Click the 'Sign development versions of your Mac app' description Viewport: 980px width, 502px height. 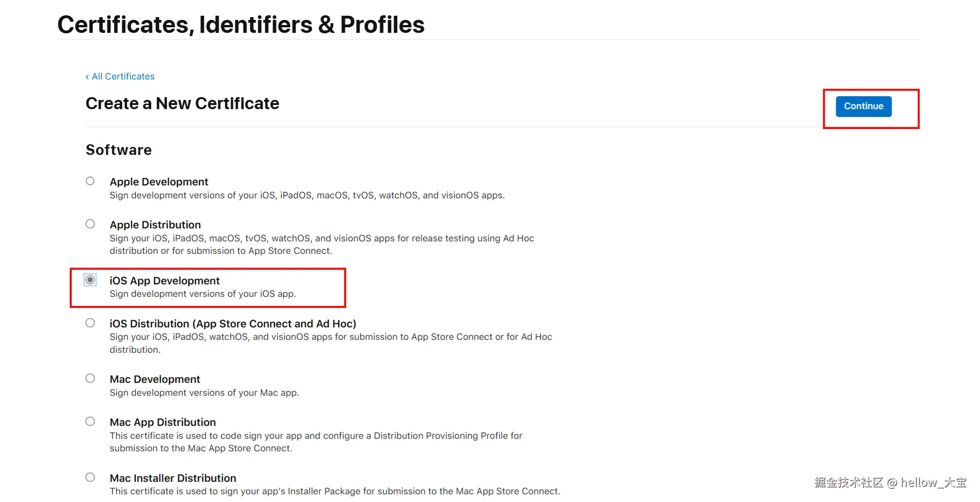(204, 393)
